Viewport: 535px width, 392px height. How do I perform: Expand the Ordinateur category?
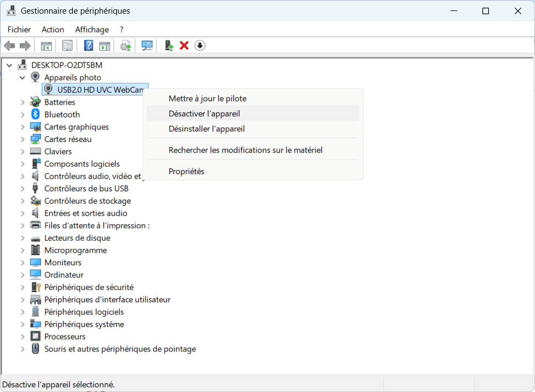point(22,275)
